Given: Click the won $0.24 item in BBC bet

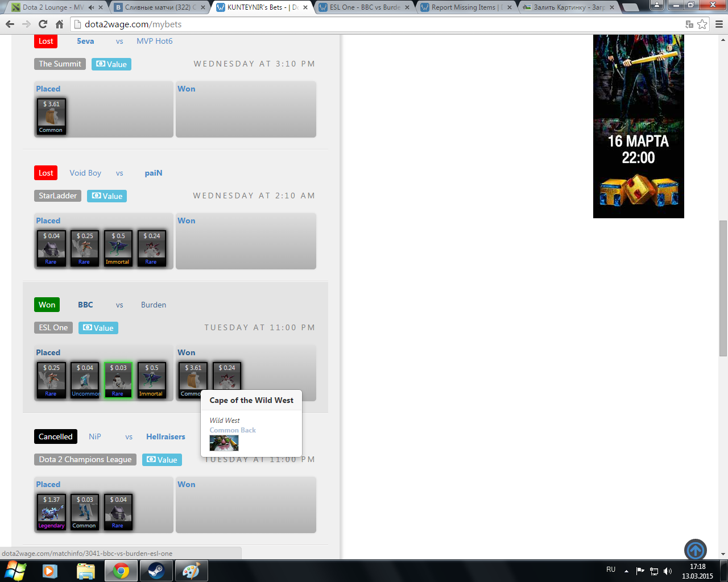Looking at the screenshot, I should pyautogui.click(x=226, y=376).
